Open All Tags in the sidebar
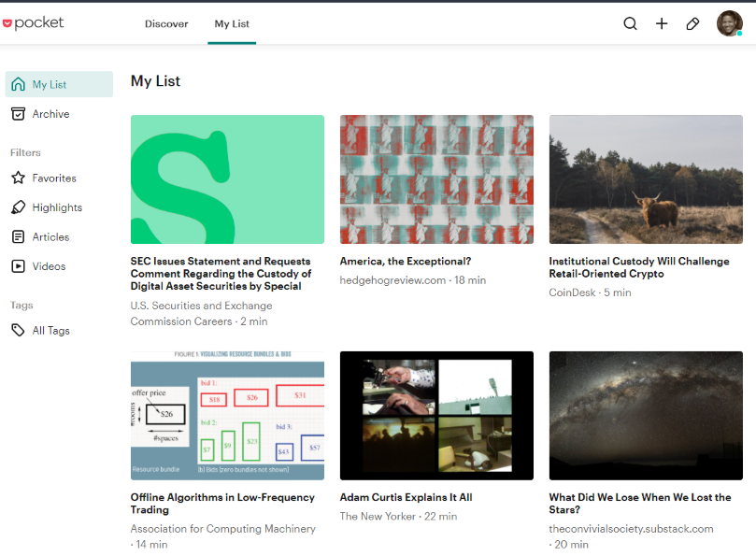Image resolution: width=756 pixels, height=556 pixels. point(50,331)
